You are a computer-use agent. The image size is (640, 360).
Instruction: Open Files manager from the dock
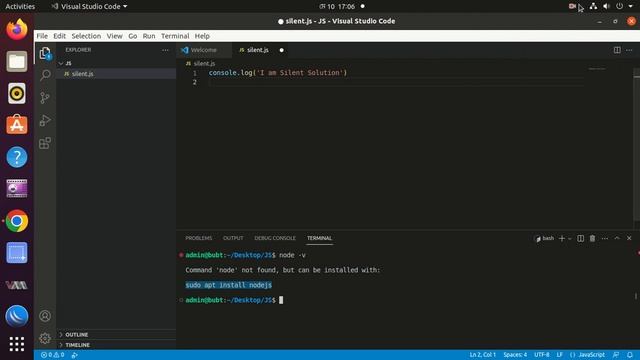[17, 61]
